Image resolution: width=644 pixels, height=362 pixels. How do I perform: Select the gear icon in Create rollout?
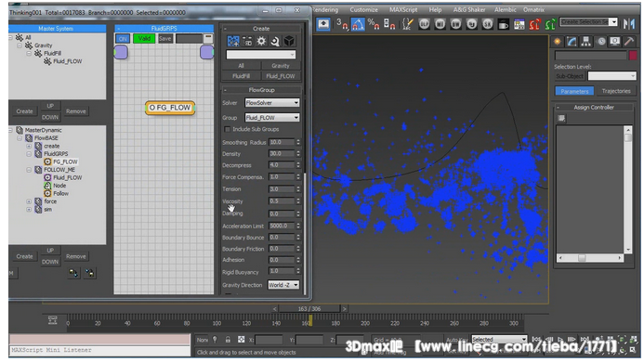click(x=261, y=41)
